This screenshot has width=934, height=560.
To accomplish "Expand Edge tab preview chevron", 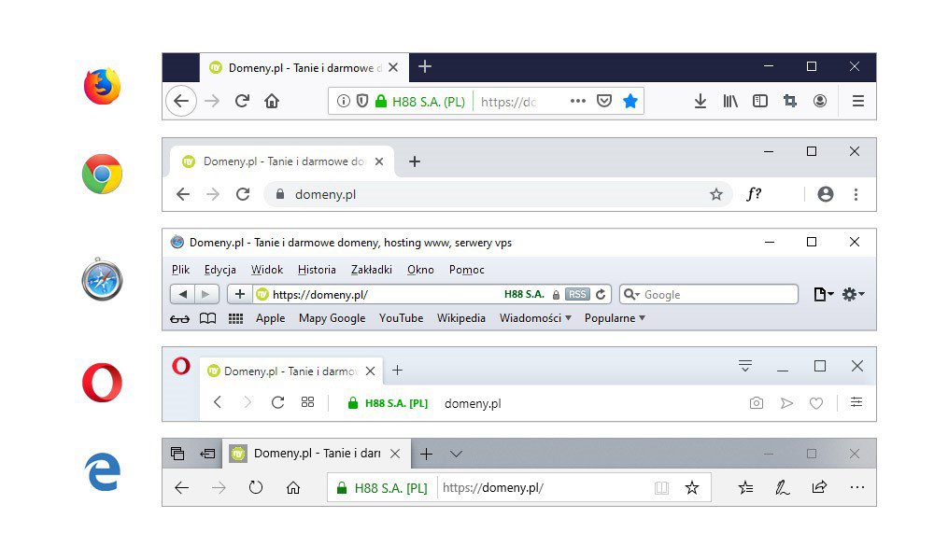I will [x=457, y=455].
